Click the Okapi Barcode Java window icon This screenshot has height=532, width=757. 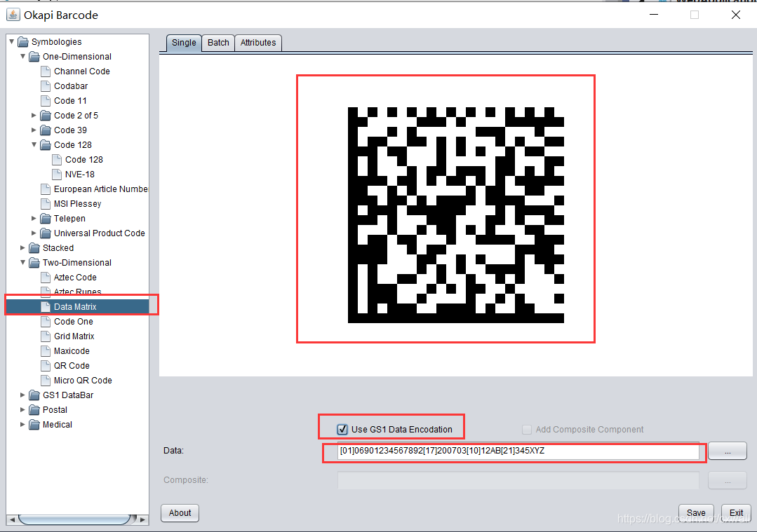pos(13,15)
